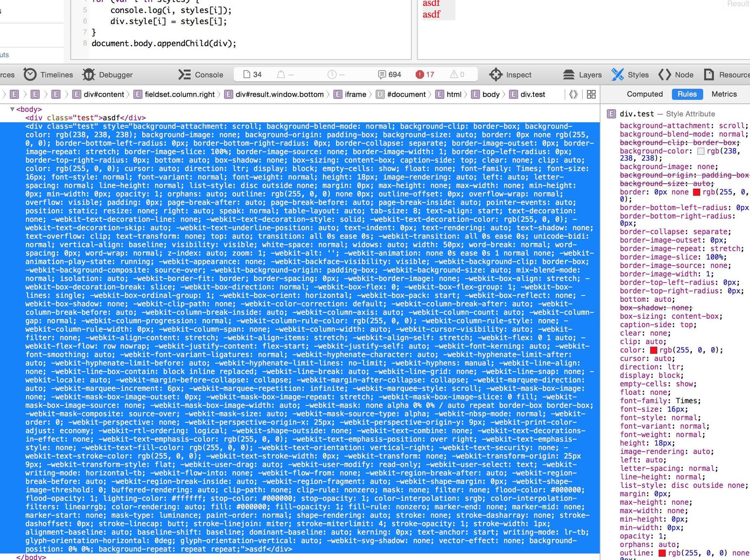
Task: Switch to the Metrics tab
Action: coord(724,94)
